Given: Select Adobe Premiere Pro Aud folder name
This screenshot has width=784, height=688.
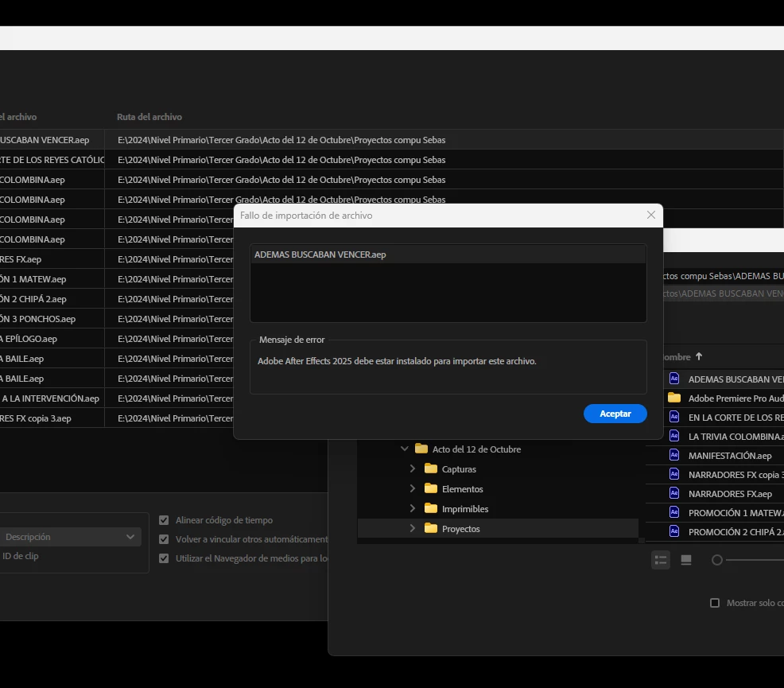Looking at the screenshot, I should point(736,398).
